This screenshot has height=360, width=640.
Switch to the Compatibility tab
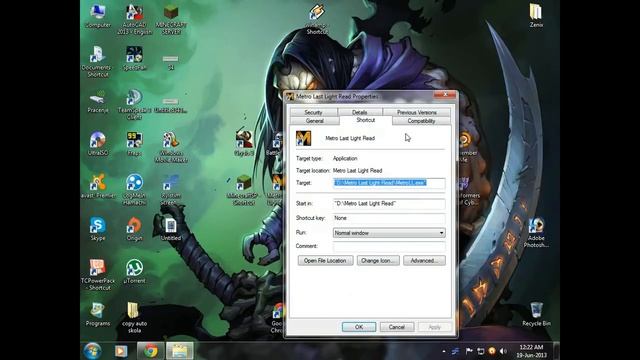tap(421, 121)
